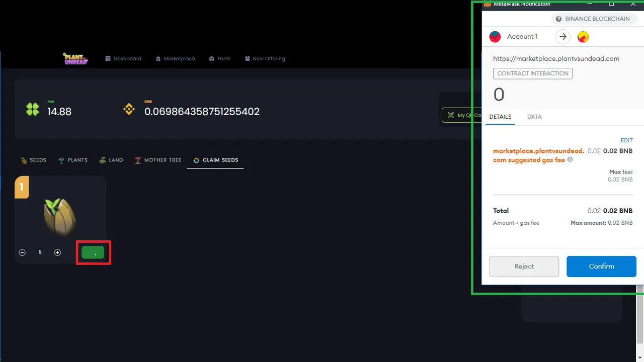Screen dimensions: 644x362
Task: Click the network help question icon
Action: click(558, 19)
